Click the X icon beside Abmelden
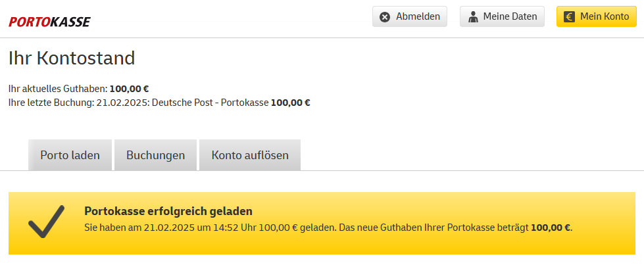 [385, 17]
